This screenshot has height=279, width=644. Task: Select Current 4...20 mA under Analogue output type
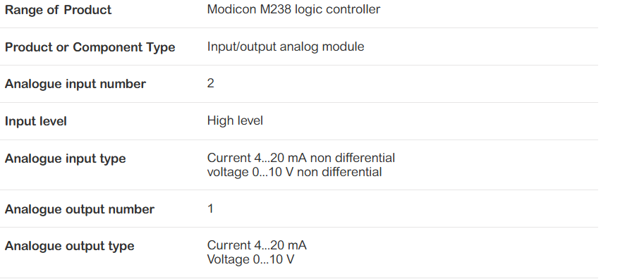click(x=257, y=245)
